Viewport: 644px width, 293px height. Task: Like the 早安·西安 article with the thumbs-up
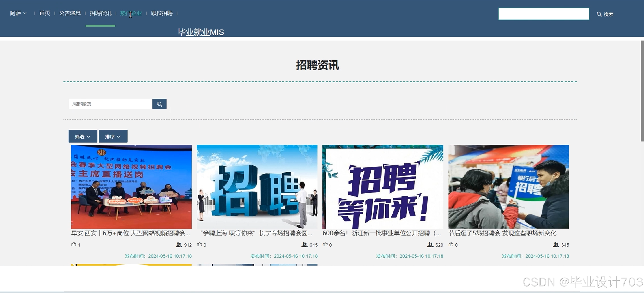74,244
